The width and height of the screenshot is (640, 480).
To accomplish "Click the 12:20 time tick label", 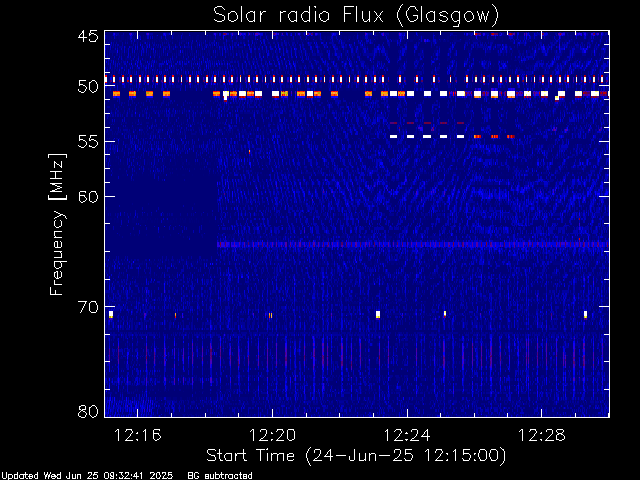I will [x=272, y=435].
